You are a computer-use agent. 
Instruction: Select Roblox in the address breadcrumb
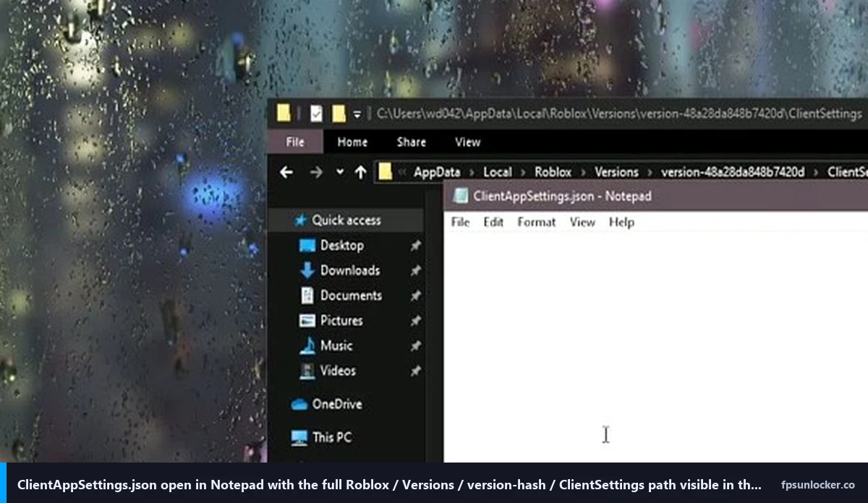click(x=553, y=172)
